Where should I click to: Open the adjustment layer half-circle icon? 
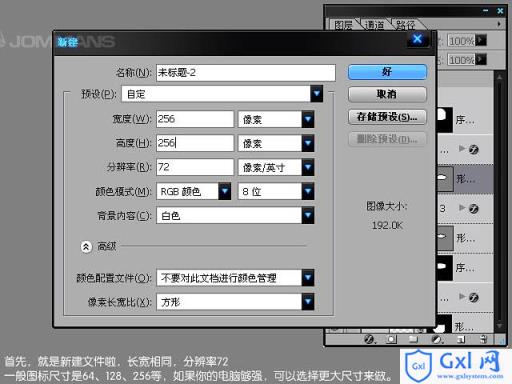[437, 339]
